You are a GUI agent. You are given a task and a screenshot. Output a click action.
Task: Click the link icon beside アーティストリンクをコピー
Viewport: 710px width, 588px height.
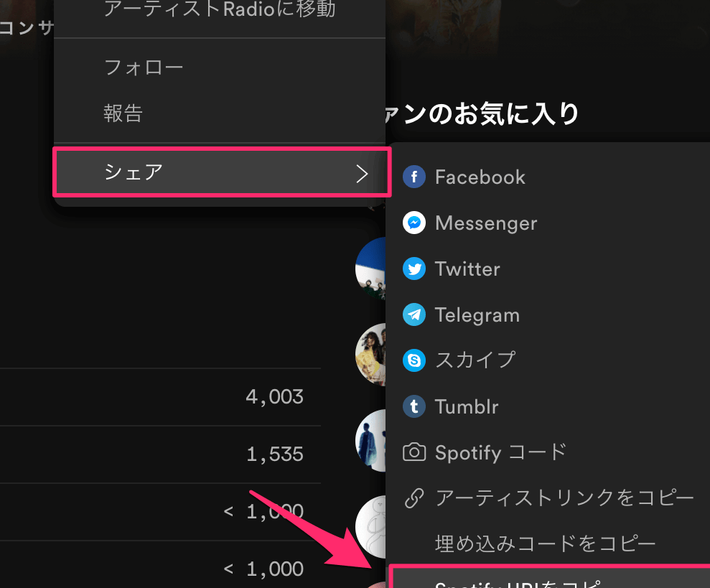point(414,498)
